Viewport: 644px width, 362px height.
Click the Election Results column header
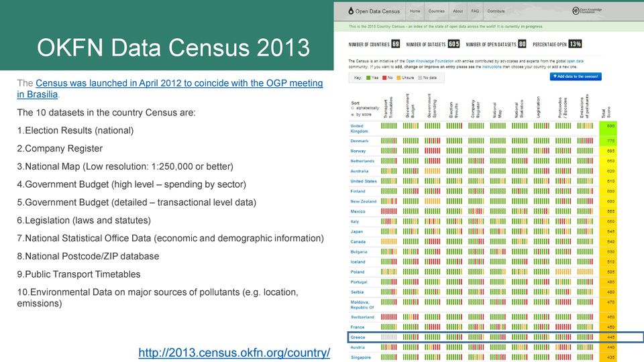tap(454, 109)
